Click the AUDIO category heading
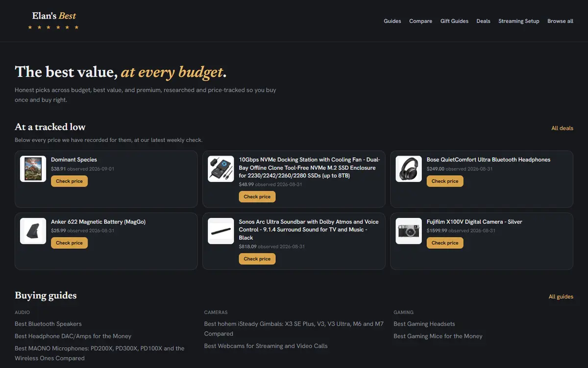 23,312
